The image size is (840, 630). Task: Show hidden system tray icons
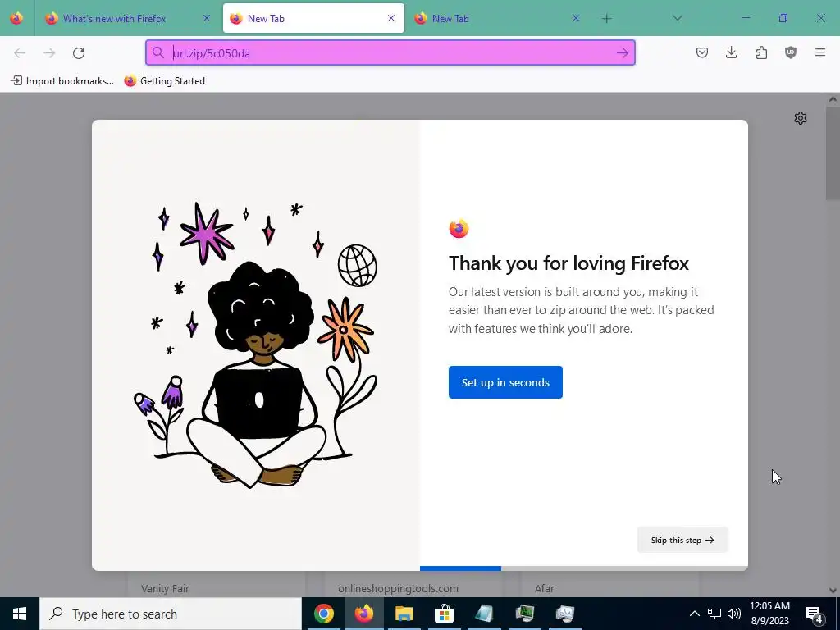click(x=694, y=614)
